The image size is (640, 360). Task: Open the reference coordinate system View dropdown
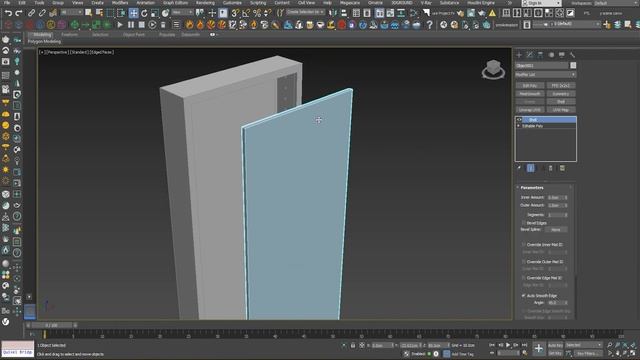182,13
